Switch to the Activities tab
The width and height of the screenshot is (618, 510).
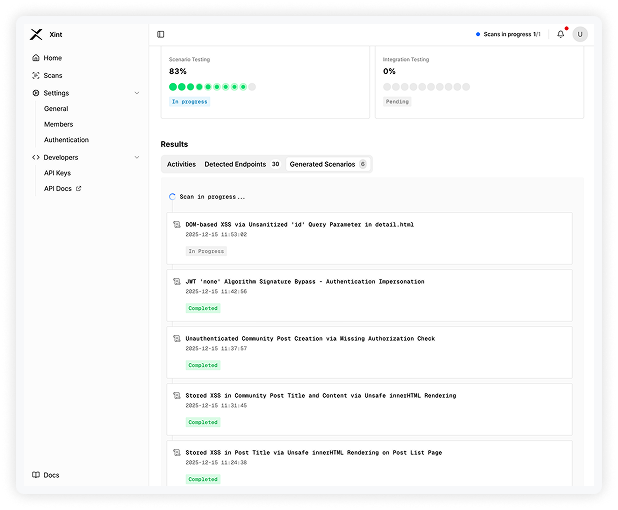pyautogui.click(x=181, y=164)
